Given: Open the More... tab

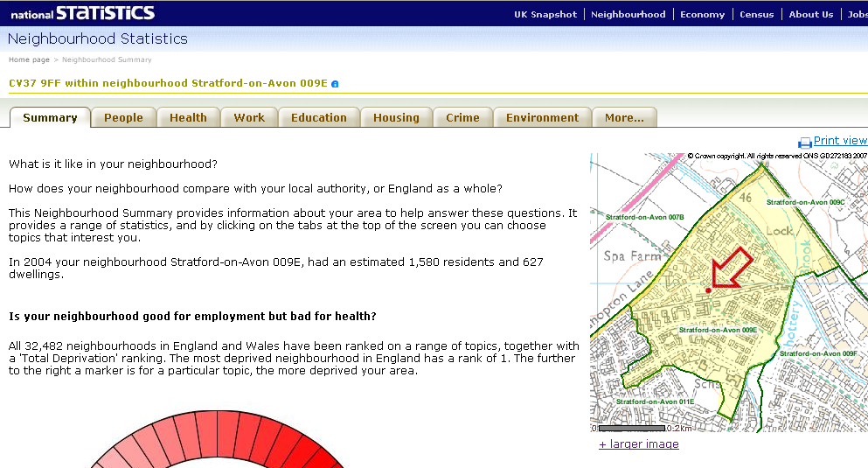Looking at the screenshot, I should coord(624,117).
